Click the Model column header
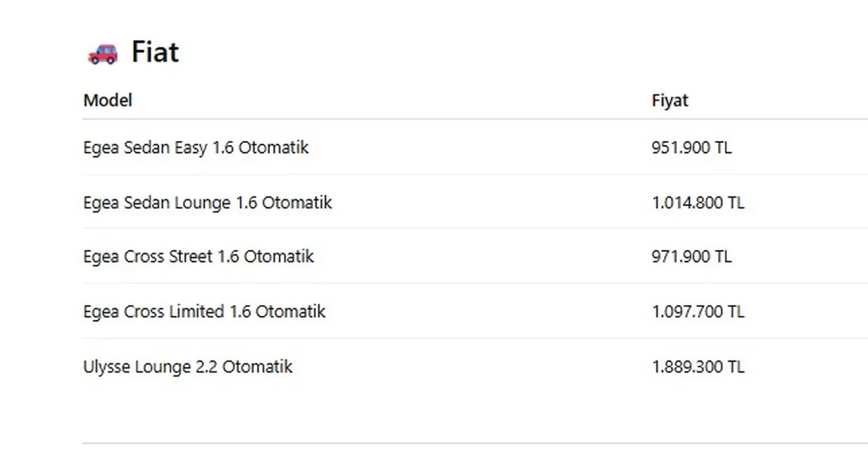 (108, 100)
